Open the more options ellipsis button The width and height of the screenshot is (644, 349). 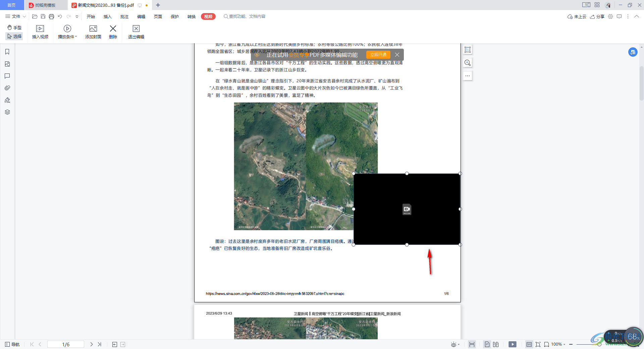pyautogui.click(x=468, y=76)
